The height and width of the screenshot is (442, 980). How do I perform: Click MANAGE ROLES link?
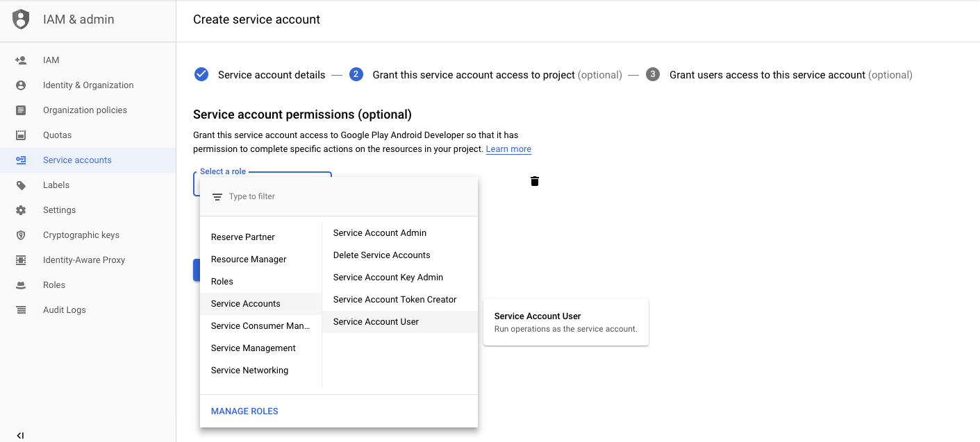pos(244,411)
